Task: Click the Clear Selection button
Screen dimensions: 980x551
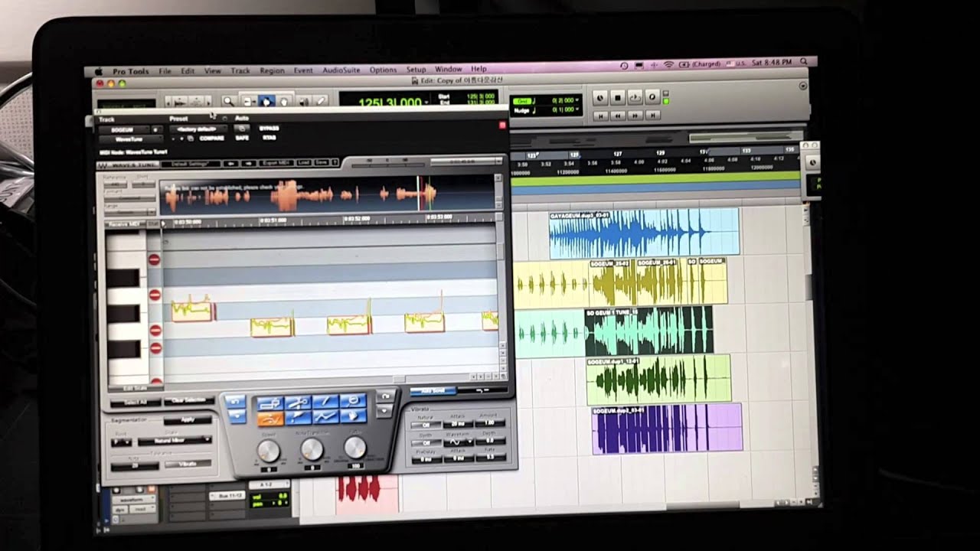Action: pos(189,400)
